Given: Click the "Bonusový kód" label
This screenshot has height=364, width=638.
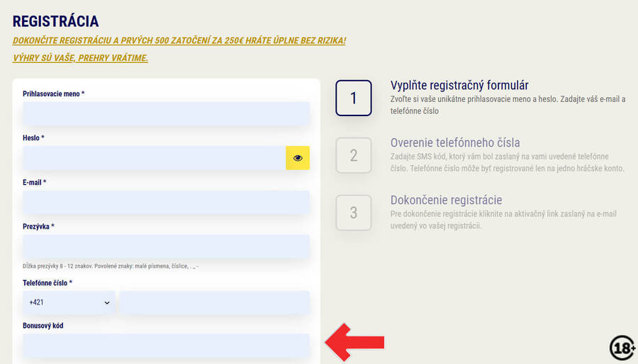Looking at the screenshot, I should coord(43,326).
